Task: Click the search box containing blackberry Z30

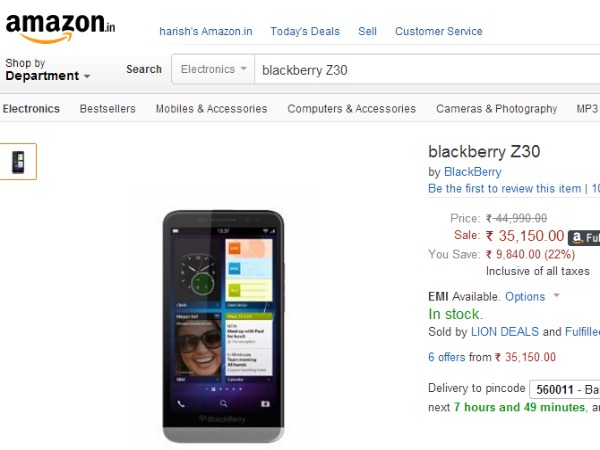Action: point(427,70)
